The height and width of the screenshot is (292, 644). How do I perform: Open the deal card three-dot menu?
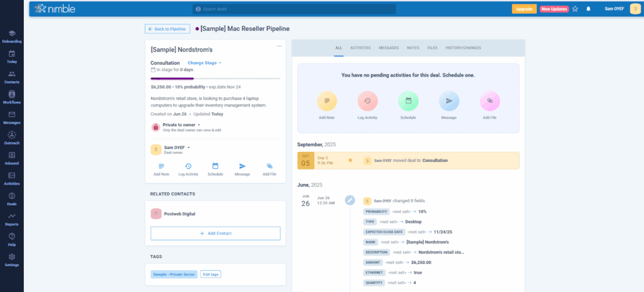279,46
